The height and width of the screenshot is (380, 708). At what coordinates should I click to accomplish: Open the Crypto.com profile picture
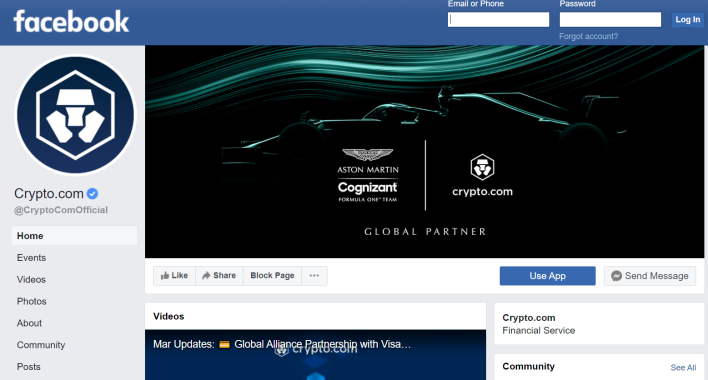click(x=75, y=115)
